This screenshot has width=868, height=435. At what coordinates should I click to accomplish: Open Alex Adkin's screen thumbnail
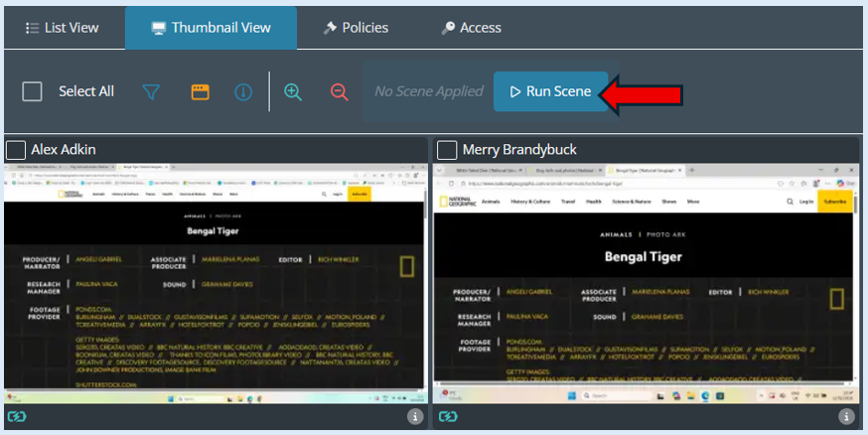(x=216, y=283)
